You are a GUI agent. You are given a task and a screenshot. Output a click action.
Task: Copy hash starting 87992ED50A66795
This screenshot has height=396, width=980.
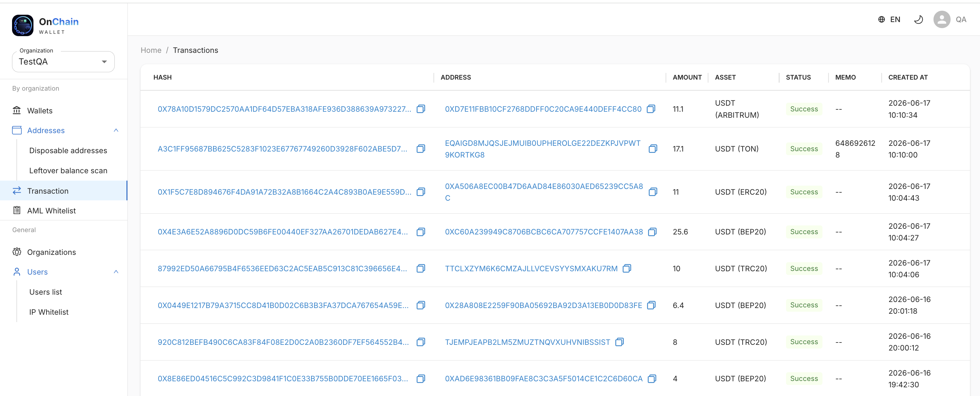(421, 269)
